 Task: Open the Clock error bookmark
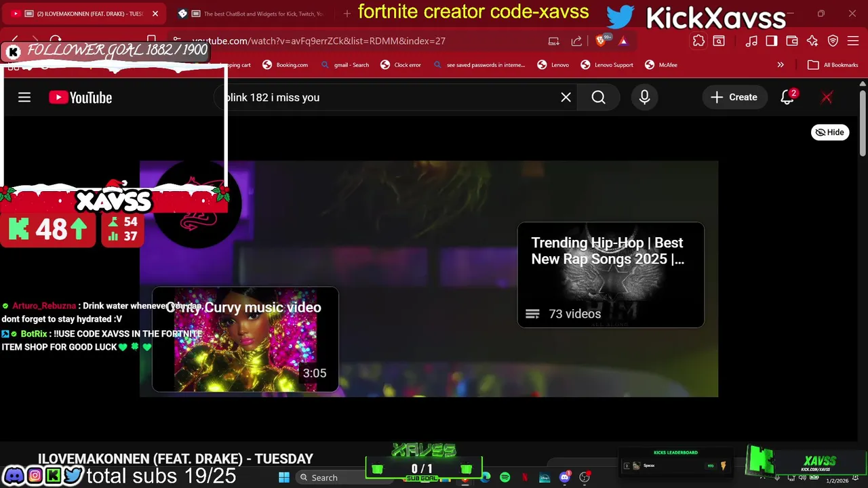(401, 65)
